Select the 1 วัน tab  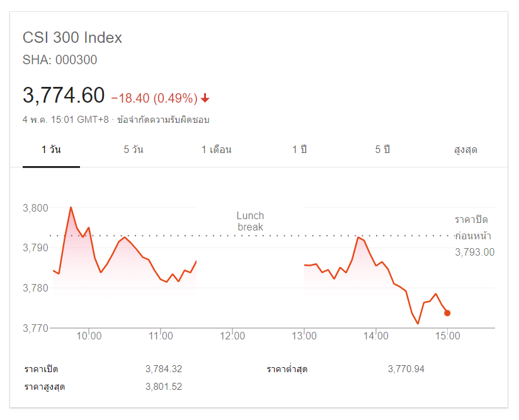(x=51, y=150)
